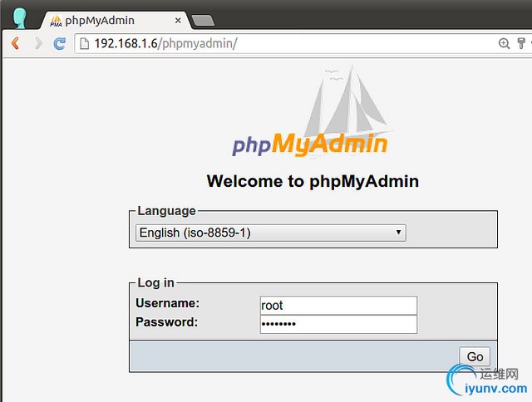Screen dimensions: 532x402
Task: Click the 'Password:' label
Action: [166, 322]
